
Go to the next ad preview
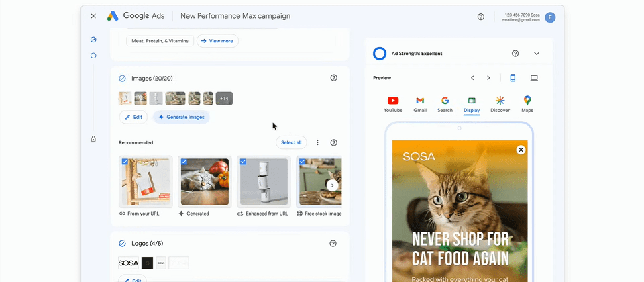click(488, 78)
